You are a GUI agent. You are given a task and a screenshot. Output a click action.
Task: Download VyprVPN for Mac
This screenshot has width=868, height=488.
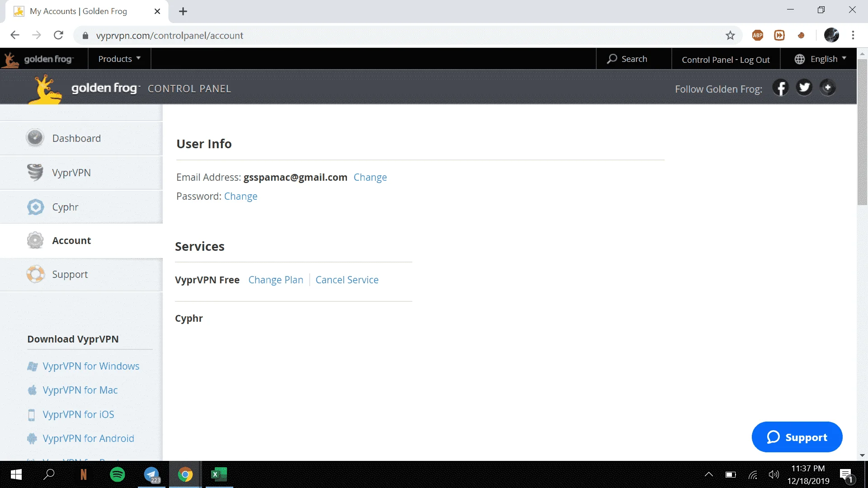(80, 390)
